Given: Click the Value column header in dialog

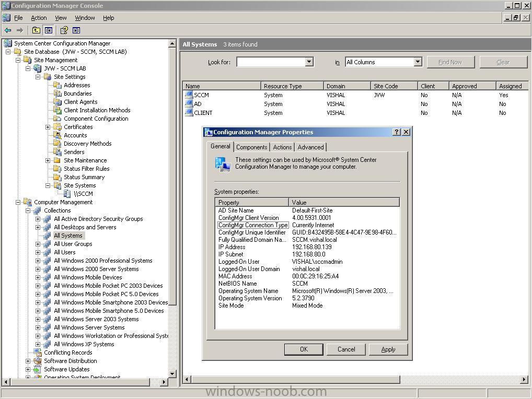Looking at the screenshot, I should [x=344, y=203].
